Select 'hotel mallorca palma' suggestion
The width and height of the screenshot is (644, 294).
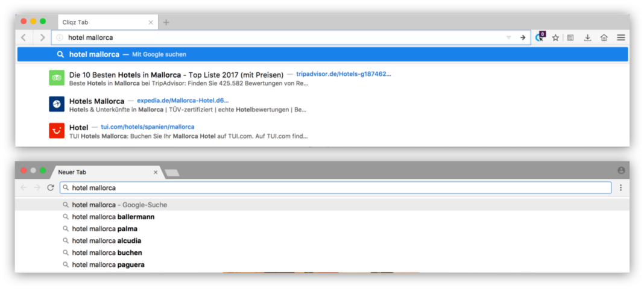[x=323, y=229]
